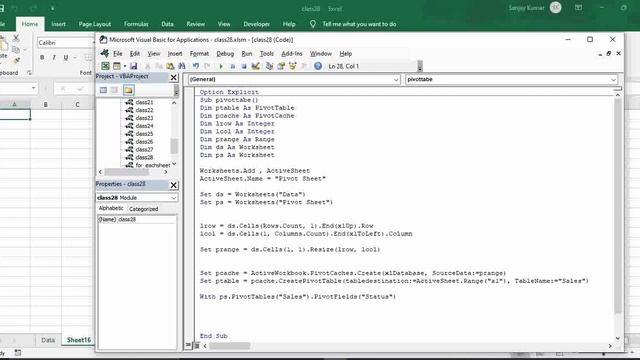Screen dimensions: 640x360
Task: Click View Object icon in Project pane
Action: point(115,90)
